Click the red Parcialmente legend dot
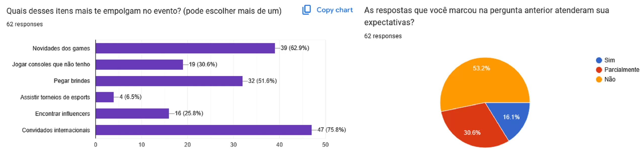 pyautogui.click(x=599, y=70)
